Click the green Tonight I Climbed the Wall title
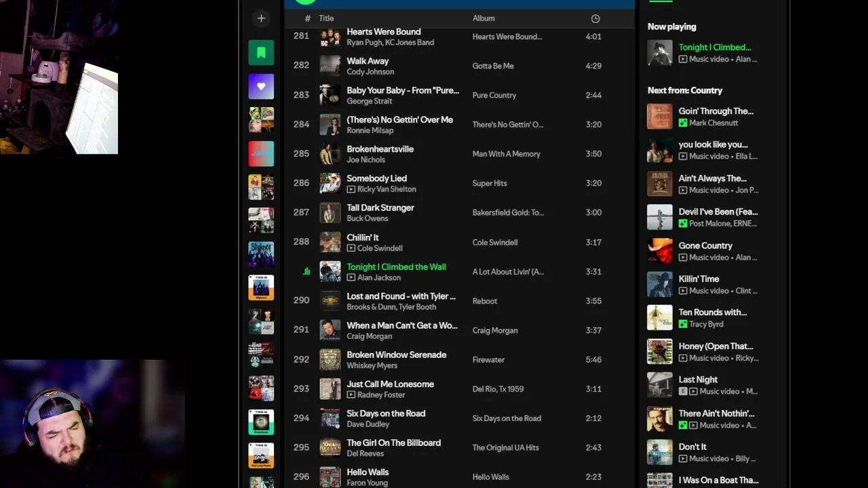The height and width of the screenshot is (488, 868). pos(397,267)
